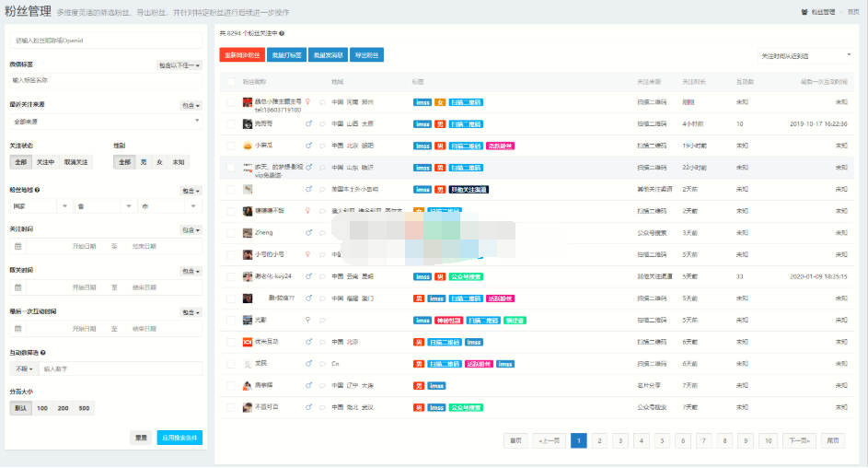Select the 取消关注 follow status tab
This screenshot has height=468, width=868.
coord(75,162)
